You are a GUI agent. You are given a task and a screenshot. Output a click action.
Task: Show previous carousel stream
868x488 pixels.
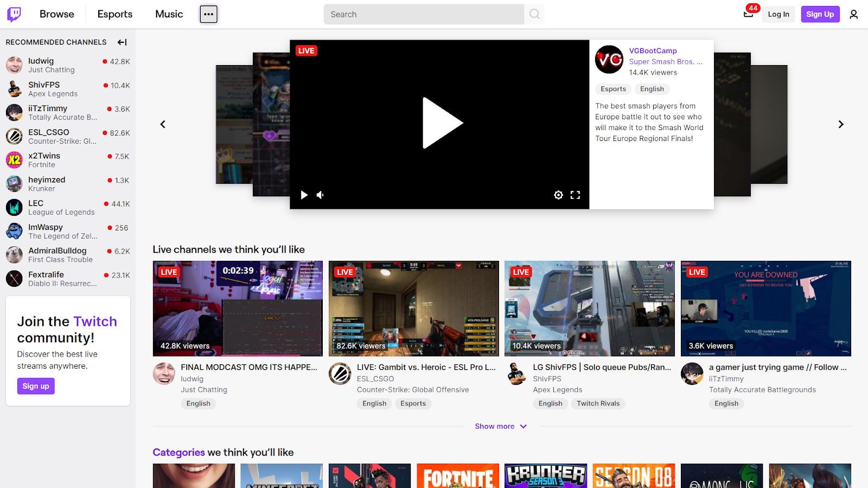coord(163,124)
